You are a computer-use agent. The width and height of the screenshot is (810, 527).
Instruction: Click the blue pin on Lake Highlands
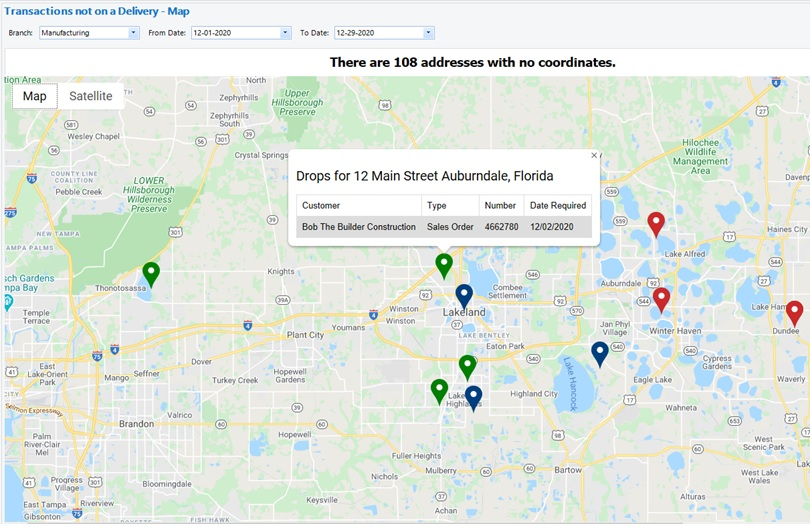click(473, 397)
